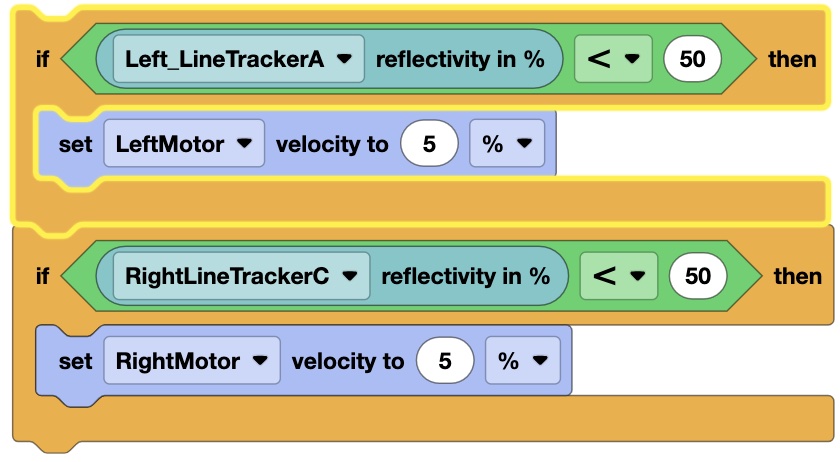Select the second if block by its "if" label

pyautogui.click(x=42, y=276)
